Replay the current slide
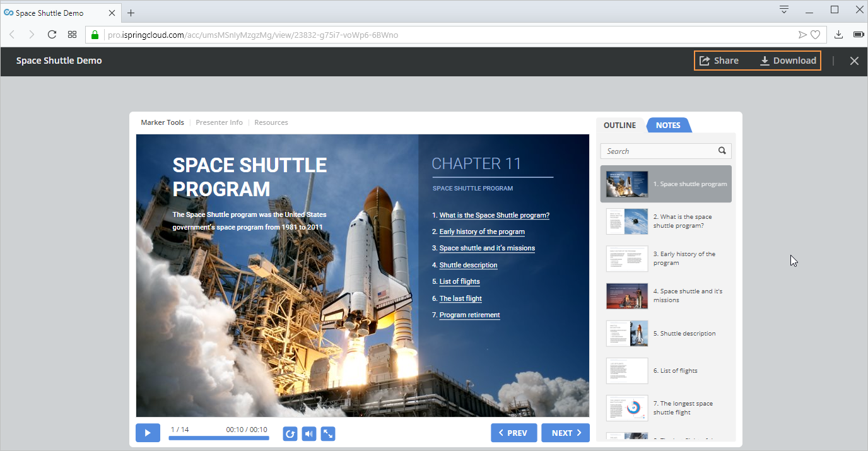The image size is (868, 451). tap(290, 433)
